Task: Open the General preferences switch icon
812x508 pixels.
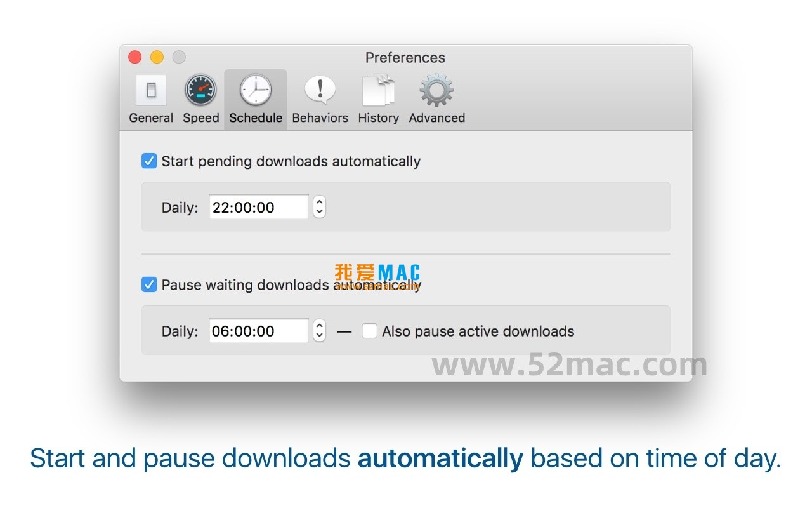Action: (151, 90)
